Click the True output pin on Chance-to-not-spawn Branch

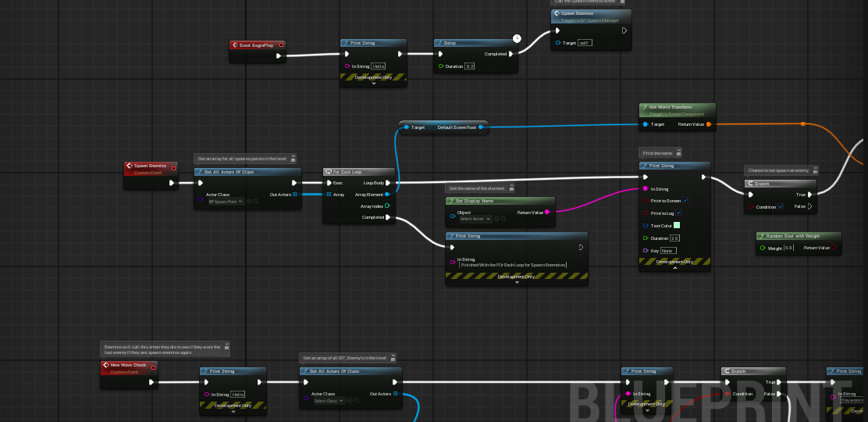click(810, 195)
